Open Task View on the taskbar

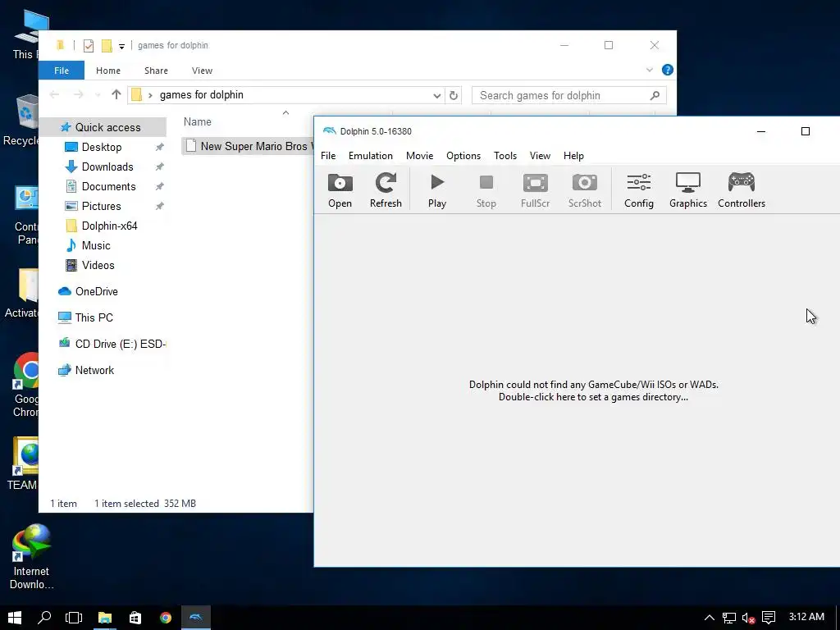pos(74,618)
